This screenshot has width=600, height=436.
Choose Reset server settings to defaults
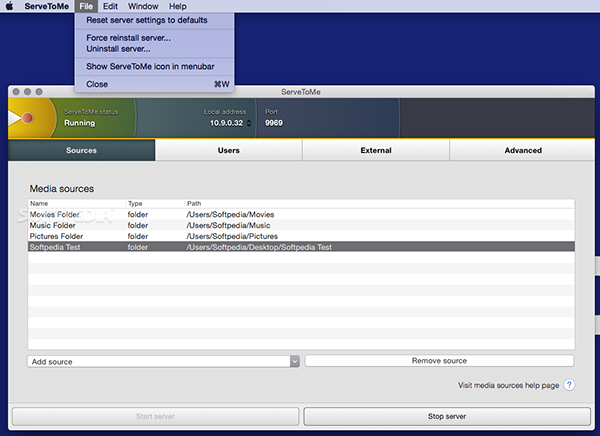pos(154,20)
